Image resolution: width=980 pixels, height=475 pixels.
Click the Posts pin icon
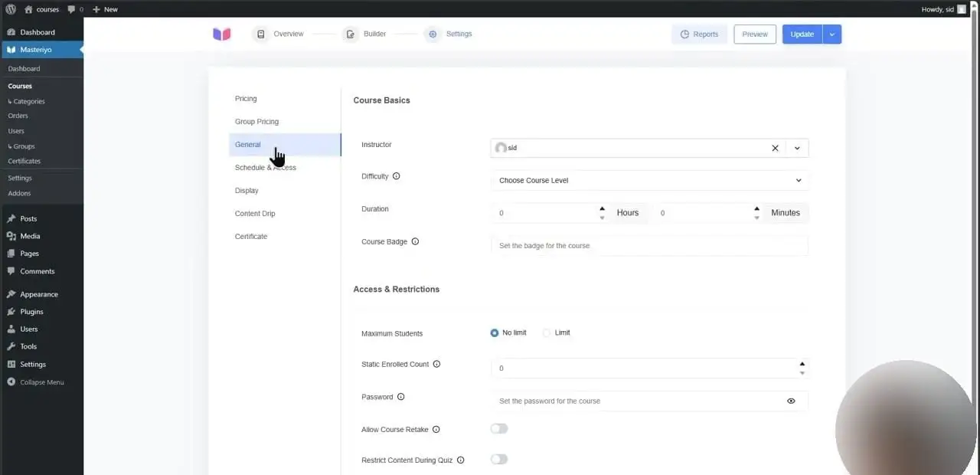point(11,218)
